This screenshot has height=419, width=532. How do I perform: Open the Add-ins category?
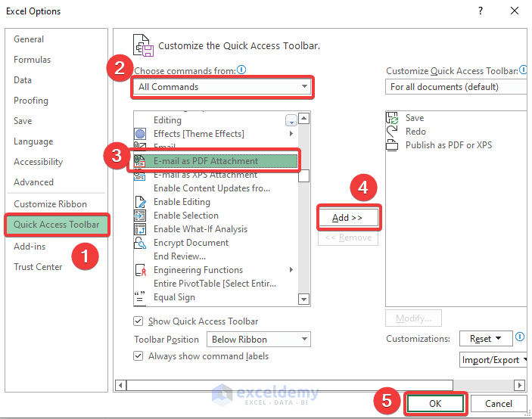click(30, 247)
